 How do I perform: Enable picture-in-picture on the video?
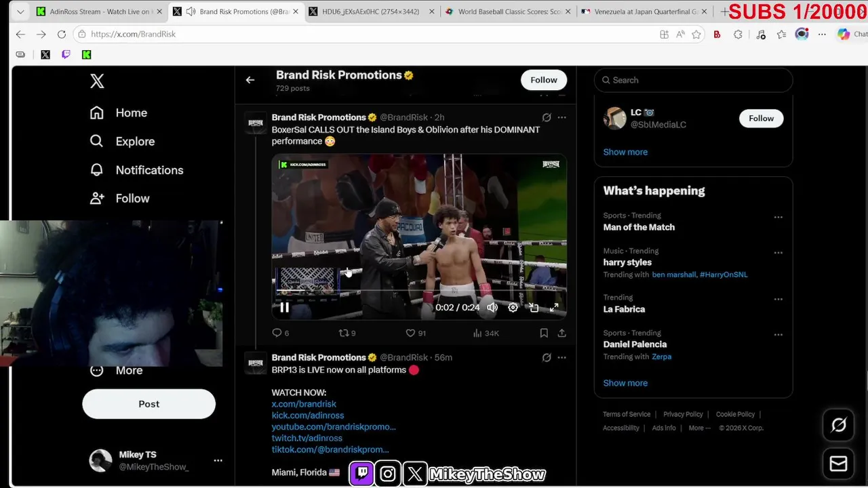pyautogui.click(x=534, y=307)
